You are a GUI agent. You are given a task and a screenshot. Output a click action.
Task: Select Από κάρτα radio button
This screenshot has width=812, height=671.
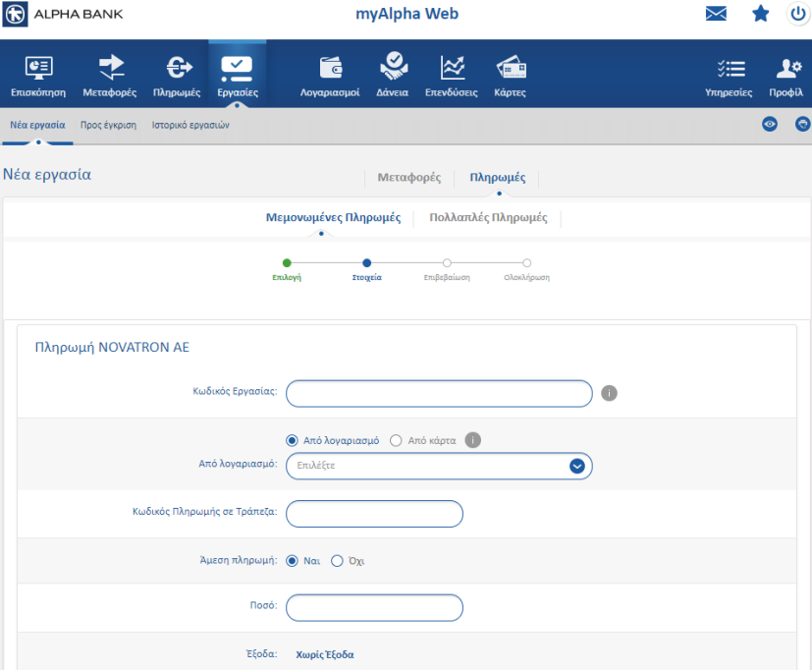point(396,440)
